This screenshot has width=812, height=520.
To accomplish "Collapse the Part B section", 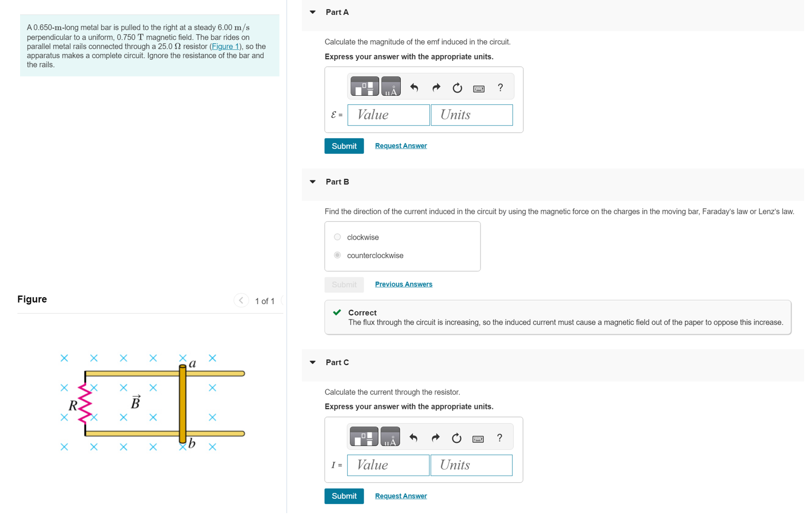I will coord(312,181).
